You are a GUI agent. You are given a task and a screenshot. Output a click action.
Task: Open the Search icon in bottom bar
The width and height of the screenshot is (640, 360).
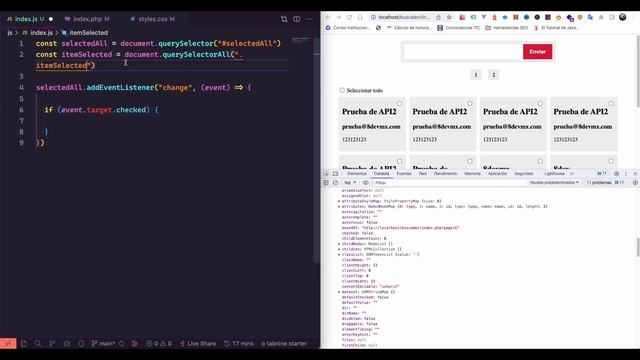click(38, 344)
